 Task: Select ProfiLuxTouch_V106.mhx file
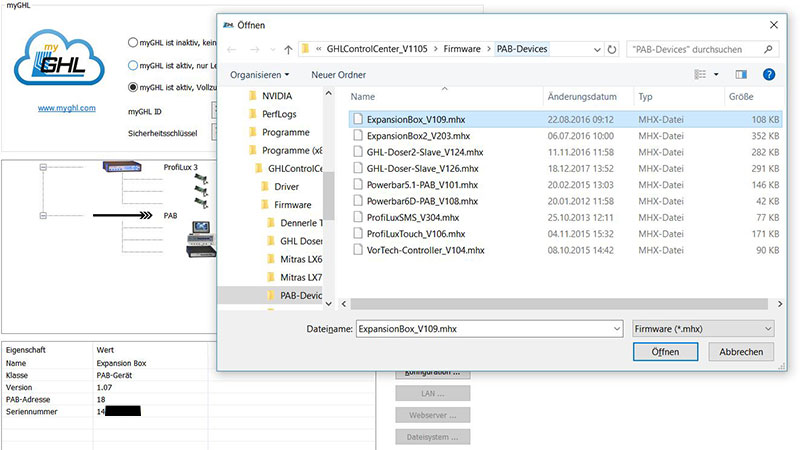(x=565, y=234)
